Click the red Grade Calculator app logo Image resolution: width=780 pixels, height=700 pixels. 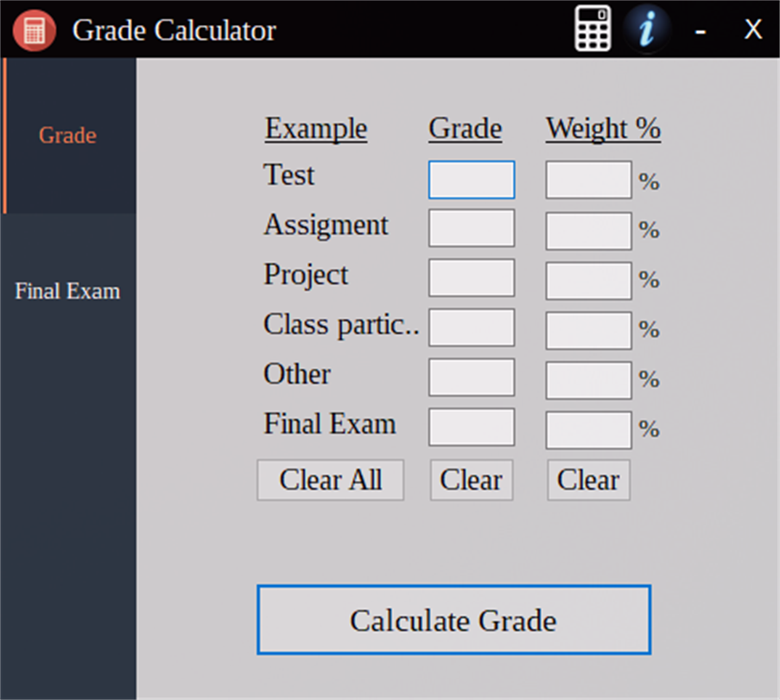click(34, 30)
